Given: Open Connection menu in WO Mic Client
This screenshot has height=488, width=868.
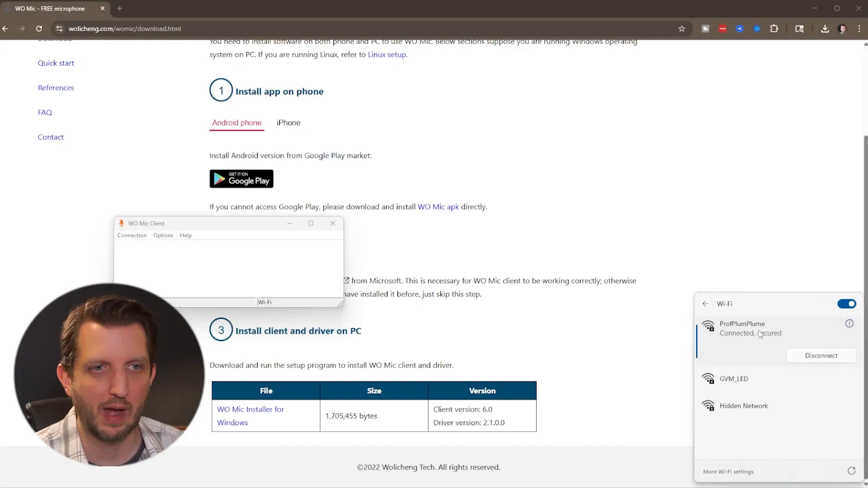Looking at the screenshot, I should [132, 235].
